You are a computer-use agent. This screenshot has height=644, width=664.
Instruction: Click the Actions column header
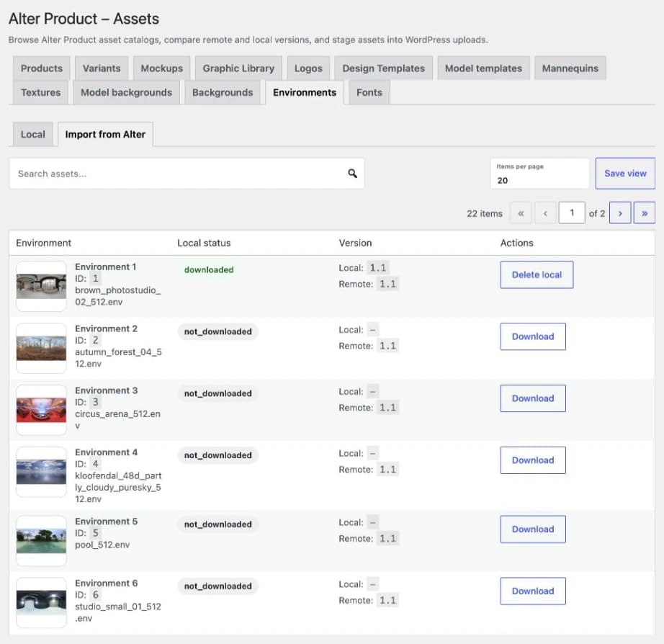516,243
